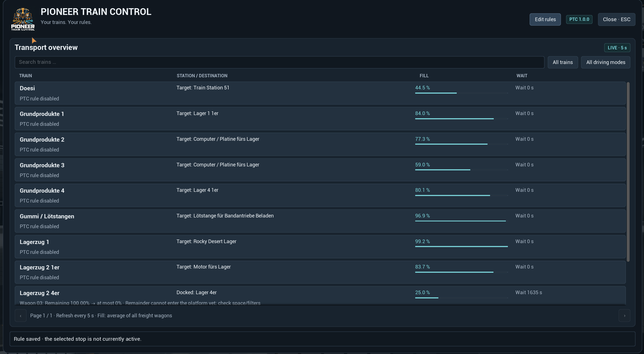
Task: Click the WAIT column header
Action: (x=522, y=76)
